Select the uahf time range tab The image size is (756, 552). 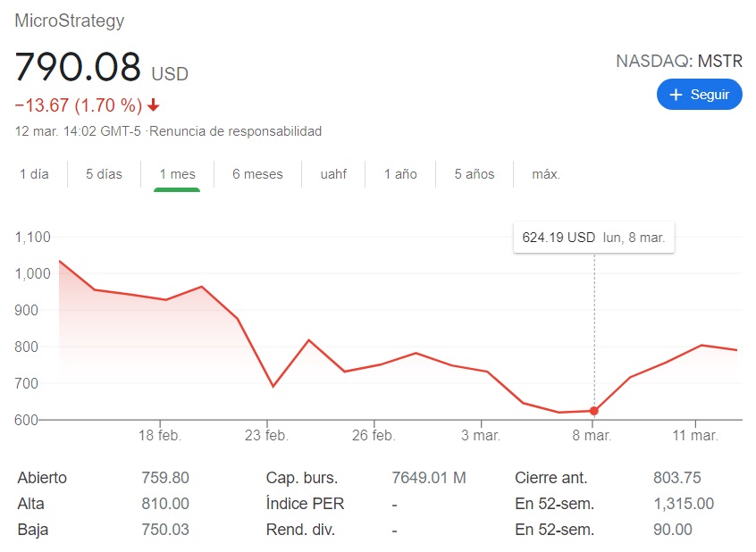click(333, 174)
